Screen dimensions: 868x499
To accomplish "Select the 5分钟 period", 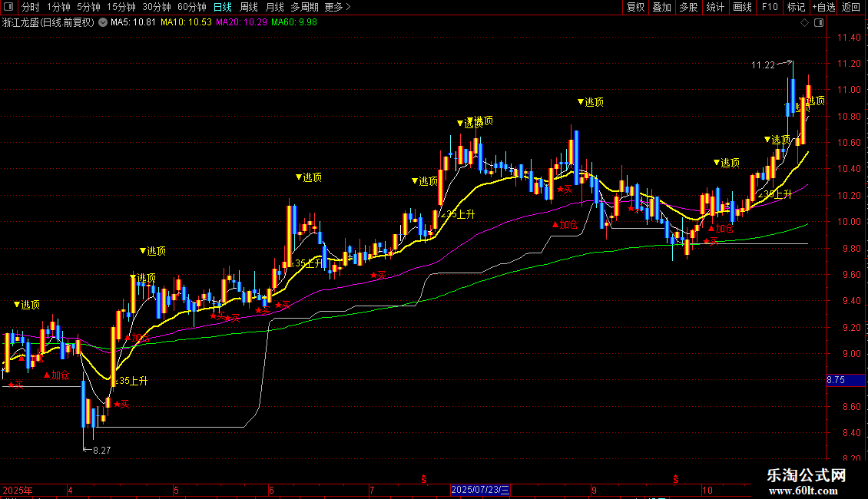I will click(88, 7).
